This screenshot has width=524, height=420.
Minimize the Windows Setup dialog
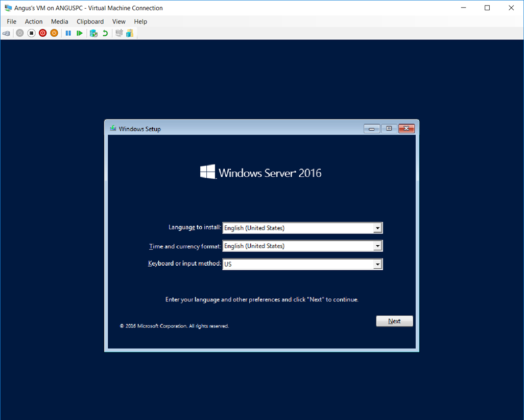[372, 128]
